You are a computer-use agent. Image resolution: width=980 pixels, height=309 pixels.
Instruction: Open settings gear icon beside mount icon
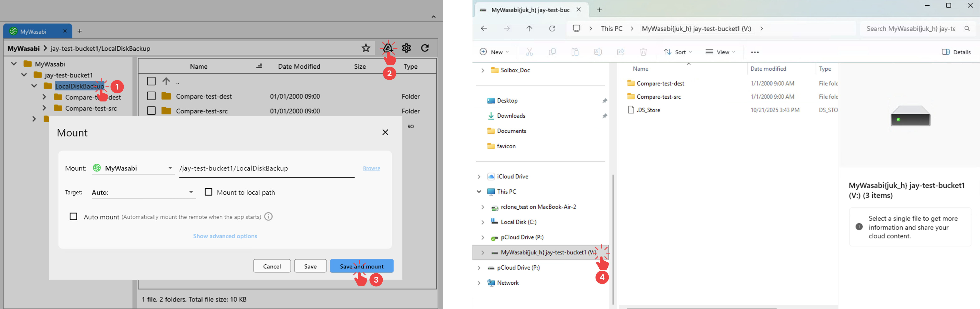click(x=406, y=48)
